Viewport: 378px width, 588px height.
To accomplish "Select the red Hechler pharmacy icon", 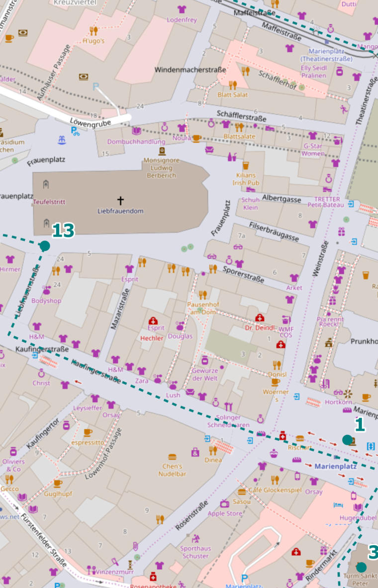I will tap(153, 321).
